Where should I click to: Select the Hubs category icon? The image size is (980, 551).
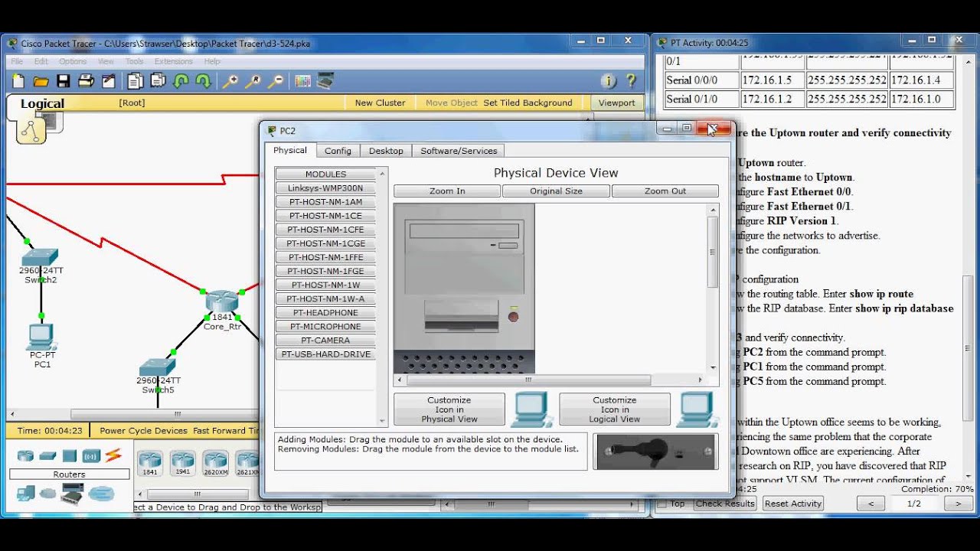[70, 456]
